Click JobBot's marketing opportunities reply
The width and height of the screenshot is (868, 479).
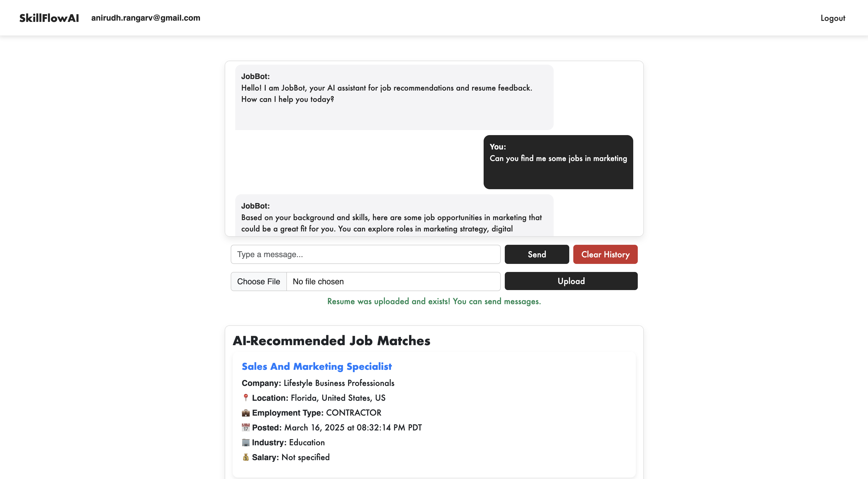point(394,217)
